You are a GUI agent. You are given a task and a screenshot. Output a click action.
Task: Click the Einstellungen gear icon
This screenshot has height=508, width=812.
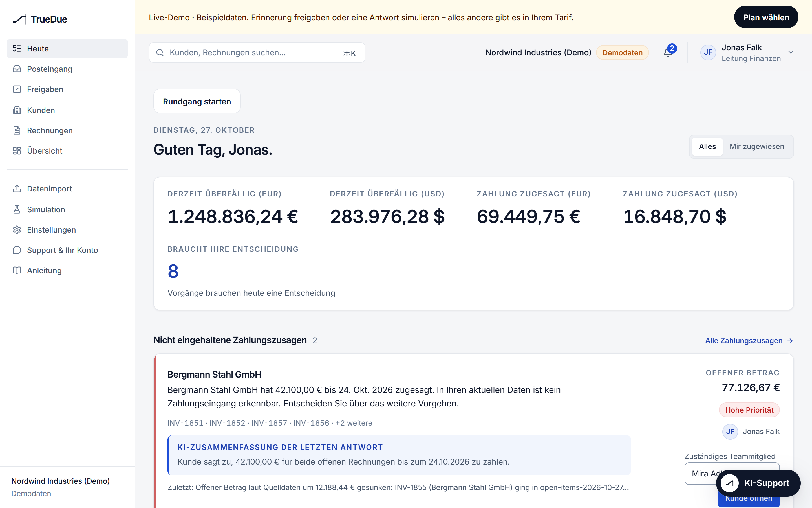(17, 230)
